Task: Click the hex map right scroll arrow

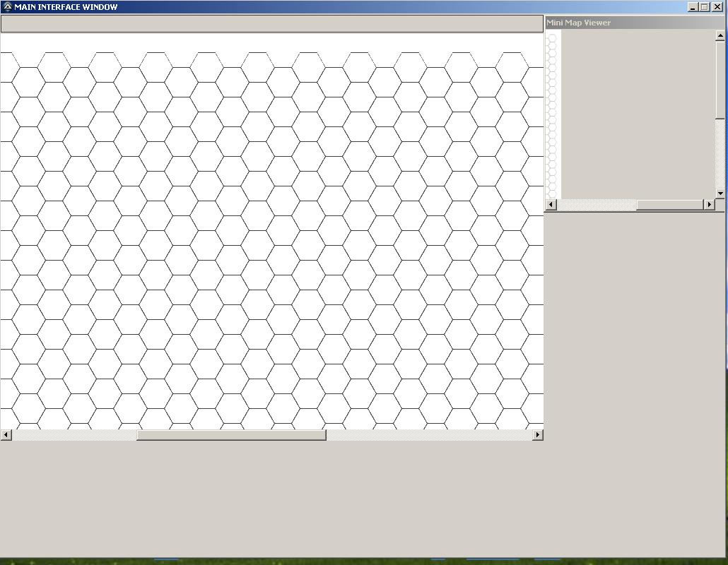Action: click(538, 434)
